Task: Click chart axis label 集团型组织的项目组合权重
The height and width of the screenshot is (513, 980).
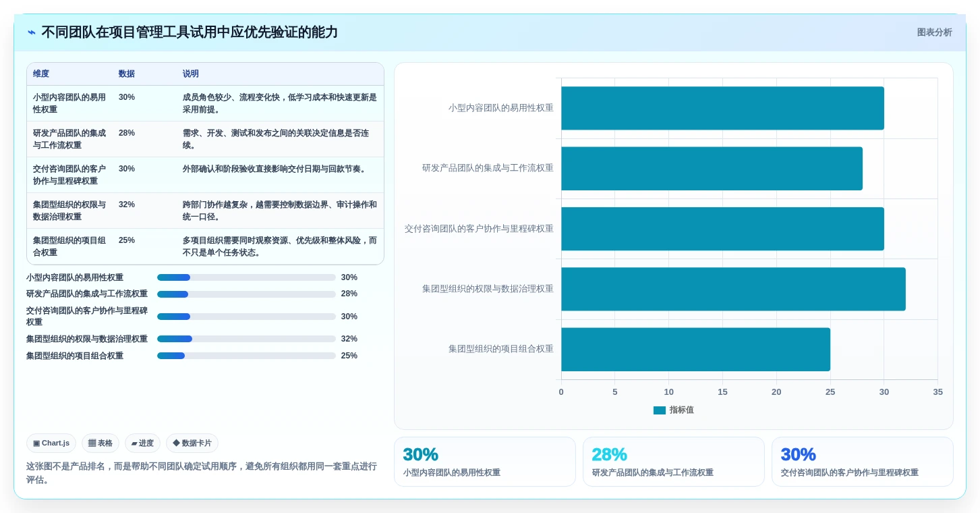Action: [x=501, y=349]
